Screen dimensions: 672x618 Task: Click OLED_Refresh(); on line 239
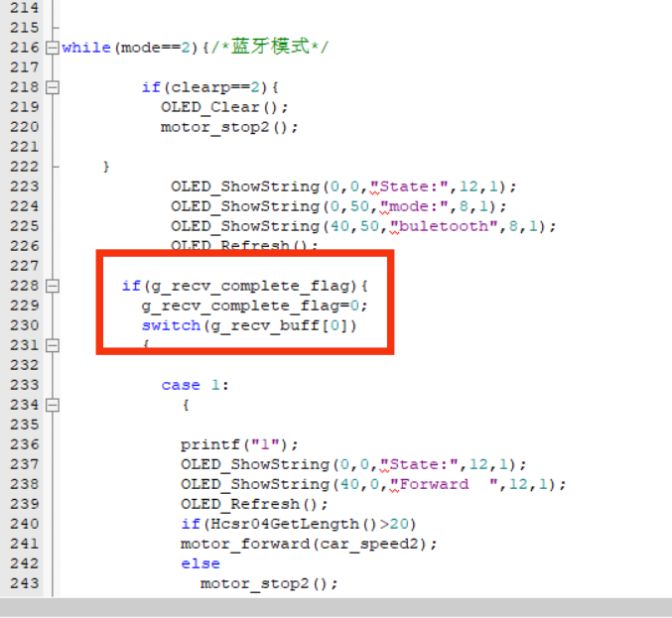254,504
